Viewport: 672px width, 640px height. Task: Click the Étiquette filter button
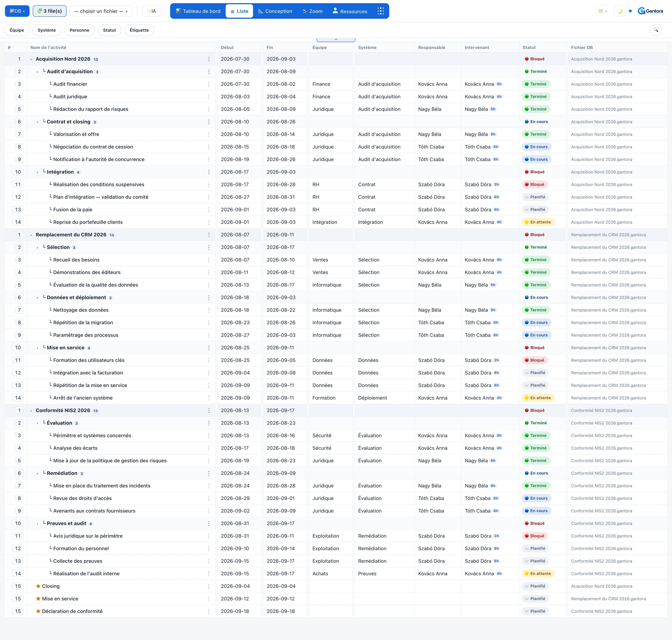(x=139, y=30)
